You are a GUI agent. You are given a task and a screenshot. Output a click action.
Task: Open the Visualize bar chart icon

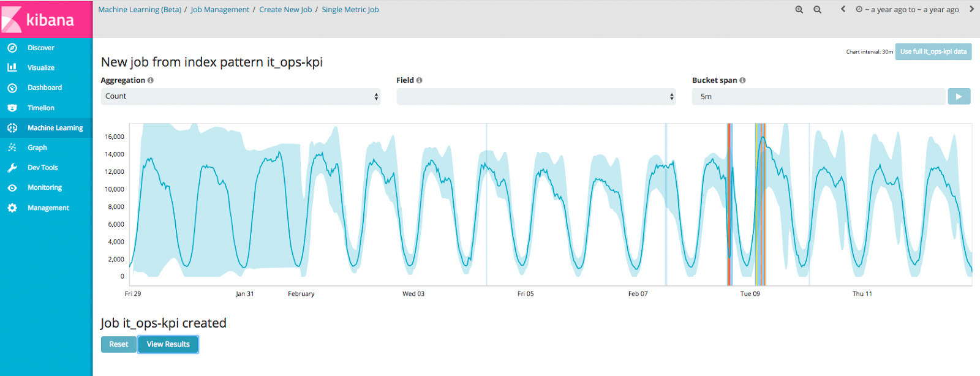pos(12,67)
